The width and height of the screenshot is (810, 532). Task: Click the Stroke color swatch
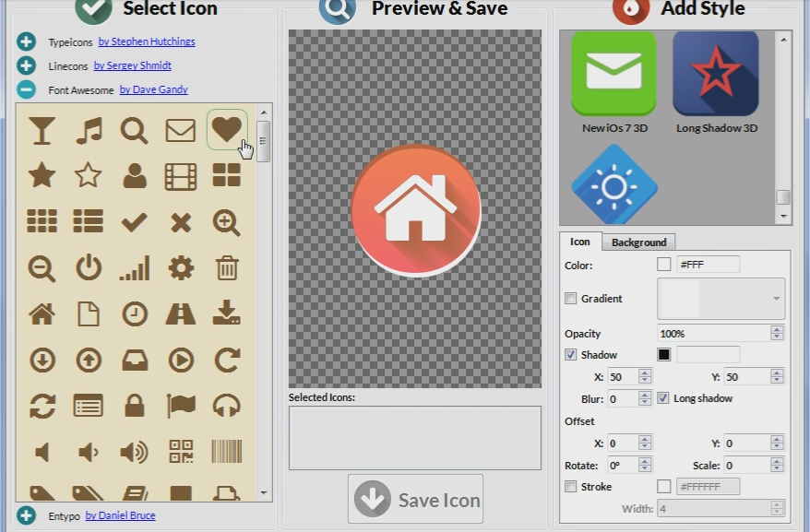[x=664, y=486]
